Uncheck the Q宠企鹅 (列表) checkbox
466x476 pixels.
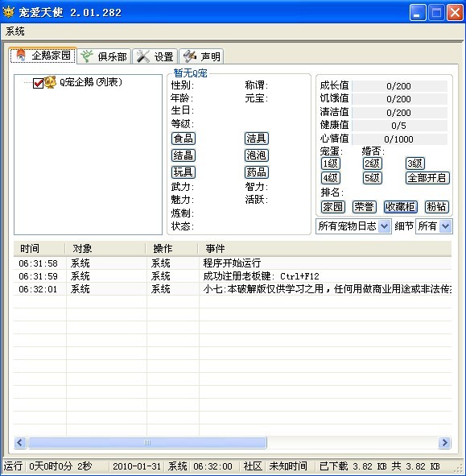click(x=38, y=83)
